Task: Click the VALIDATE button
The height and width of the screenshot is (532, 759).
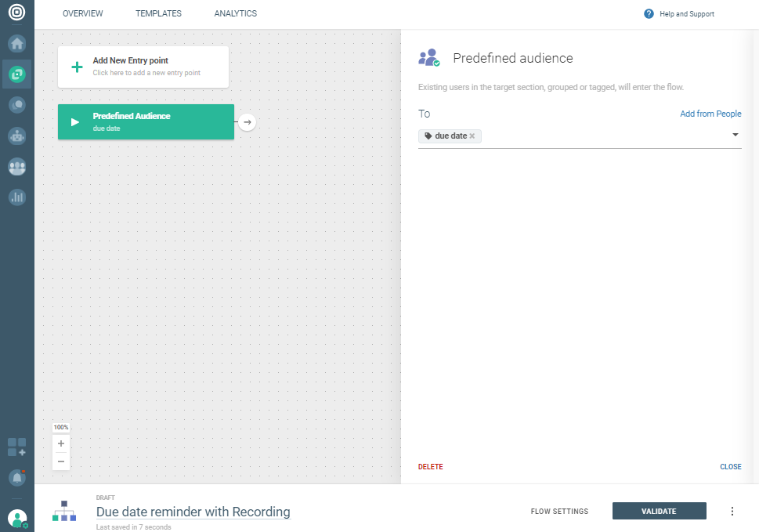Action: [x=659, y=511]
